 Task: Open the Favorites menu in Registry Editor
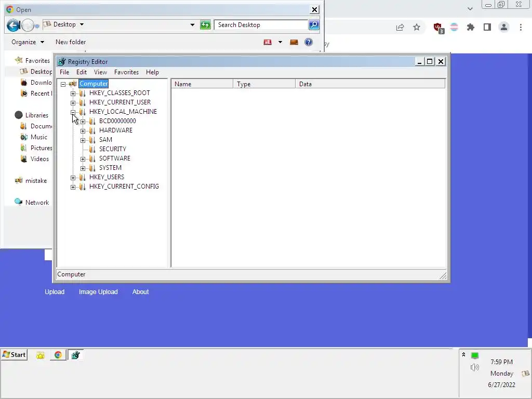(x=126, y=72)
